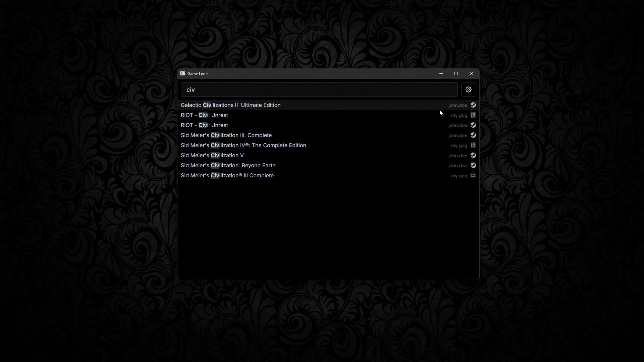This screenshot has height=362, width=644.
Task: Select Sid Meier's Civilization V
Action: pos(212,156)
